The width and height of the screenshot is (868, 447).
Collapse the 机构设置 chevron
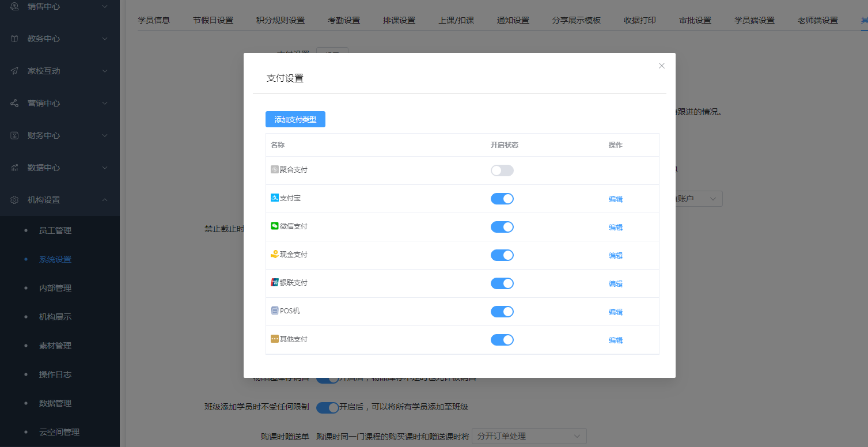[x=104, y=200]
